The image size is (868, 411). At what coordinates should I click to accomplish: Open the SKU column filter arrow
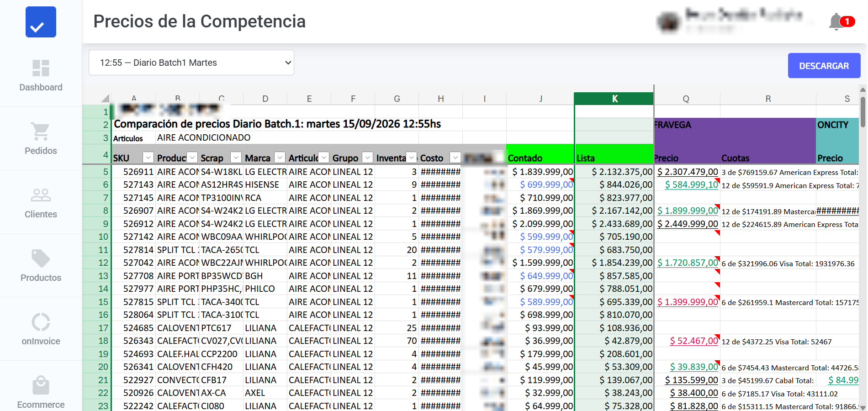pyautogui.click(x=148, y=158)
